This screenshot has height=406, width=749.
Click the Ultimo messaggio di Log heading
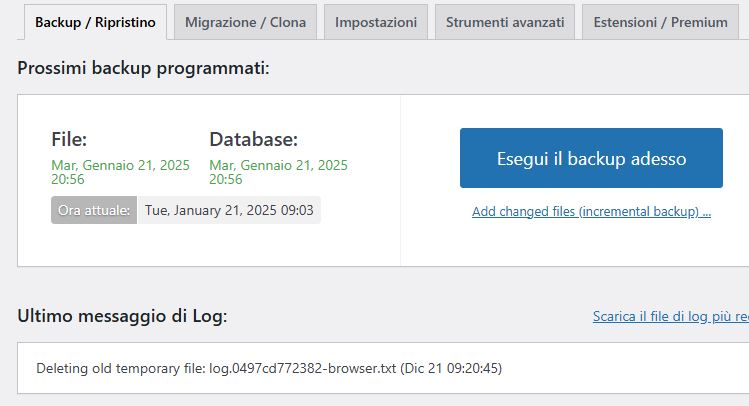[x=122, y=316]
